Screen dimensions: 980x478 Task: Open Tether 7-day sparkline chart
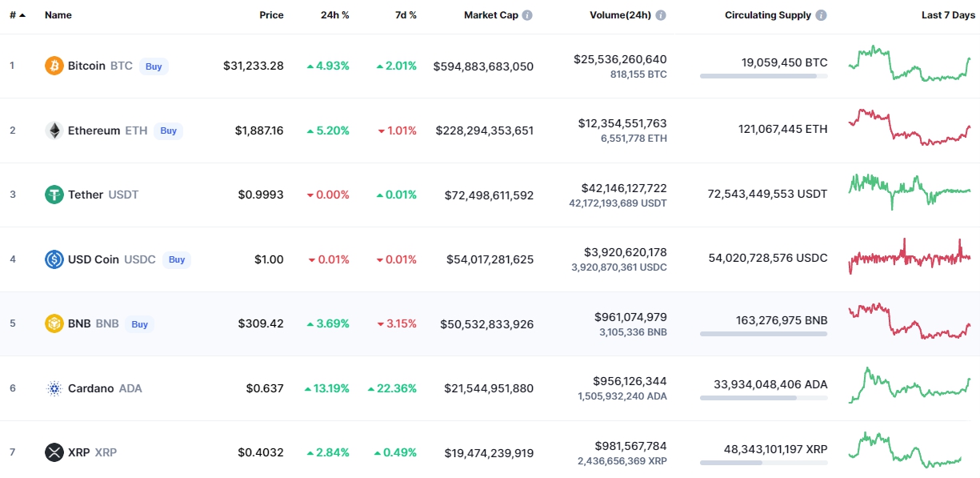910,192
